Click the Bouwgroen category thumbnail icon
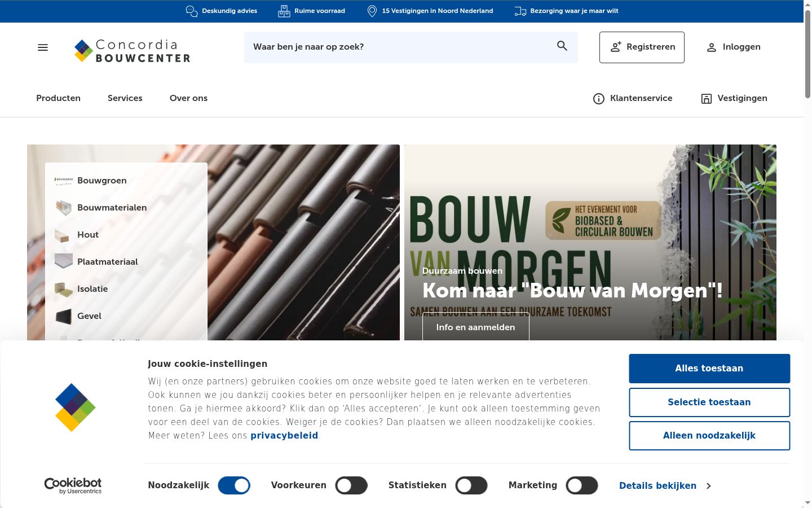The image size is (812, 508). click(x=64, y=181)
